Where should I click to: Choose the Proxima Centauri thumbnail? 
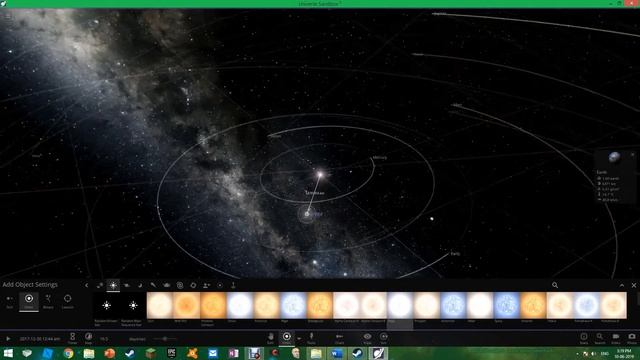pos(213,305)
